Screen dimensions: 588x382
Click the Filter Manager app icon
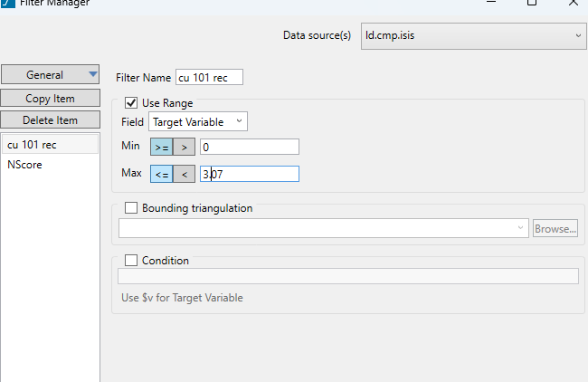point(8,4)
